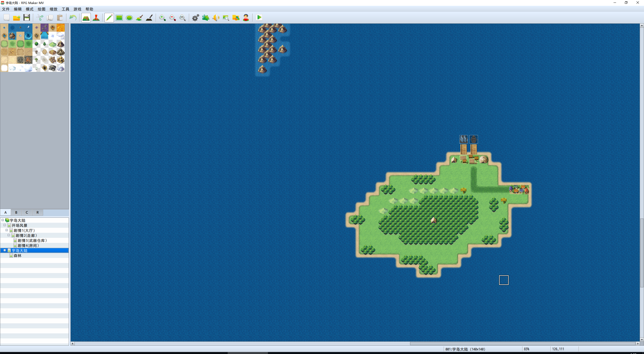The image size is (644, 354).
Task: Switch to tileset tab A
Action: pyautogui.click(x=6, y=212)
